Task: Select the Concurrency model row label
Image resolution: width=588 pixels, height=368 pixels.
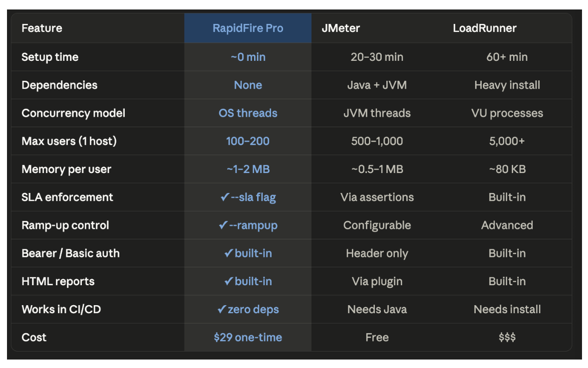Action: (x=73, y=113)
